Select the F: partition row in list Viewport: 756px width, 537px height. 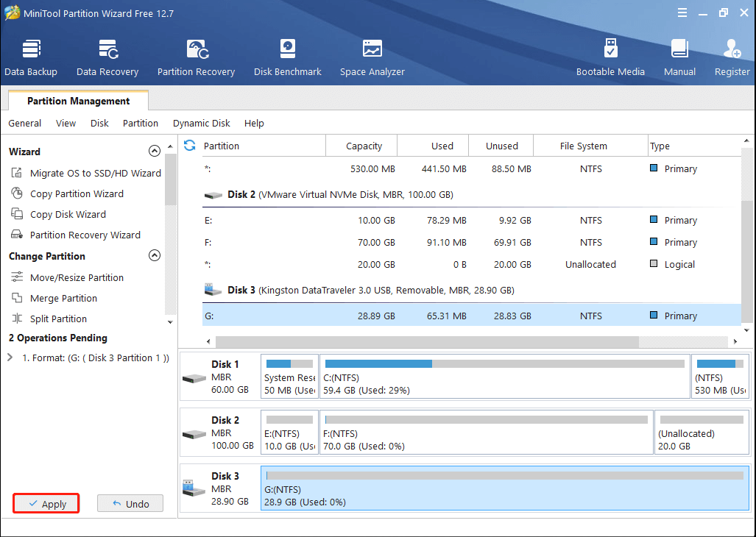[x=472, y=242]
